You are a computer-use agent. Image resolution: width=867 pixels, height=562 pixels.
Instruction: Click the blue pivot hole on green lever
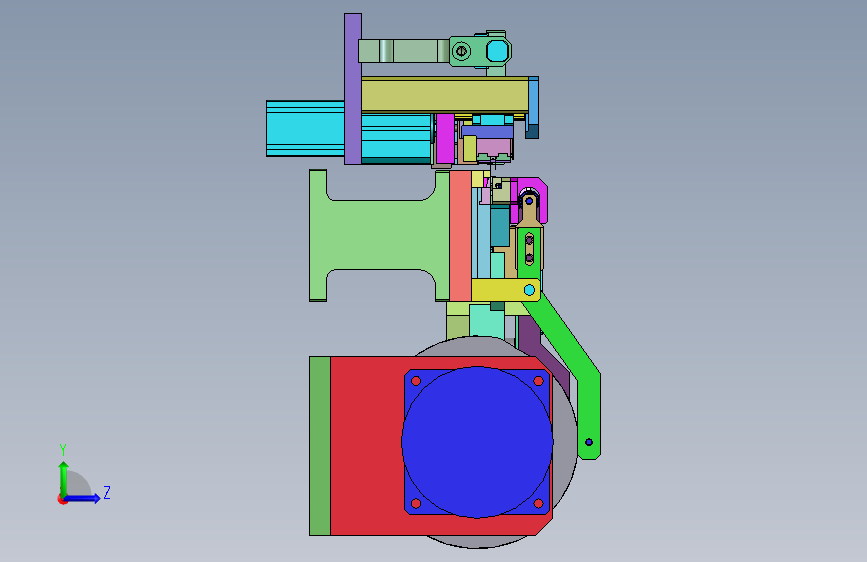click(589, 442)
